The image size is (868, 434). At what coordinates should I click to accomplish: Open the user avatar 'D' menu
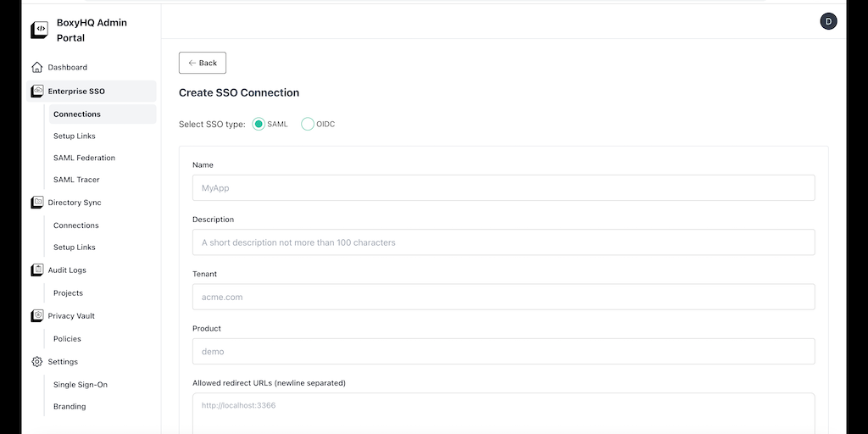pos(828,21)
